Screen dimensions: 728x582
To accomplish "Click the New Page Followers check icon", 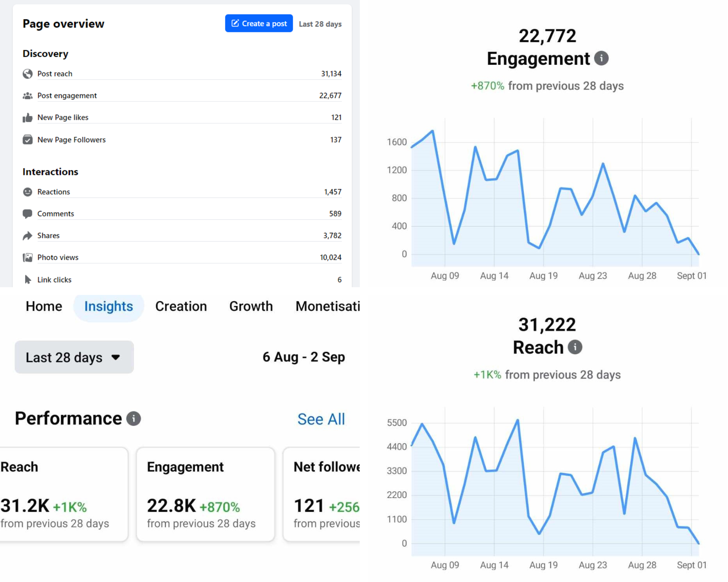I will pyautogui.click(x=28, y=140).
